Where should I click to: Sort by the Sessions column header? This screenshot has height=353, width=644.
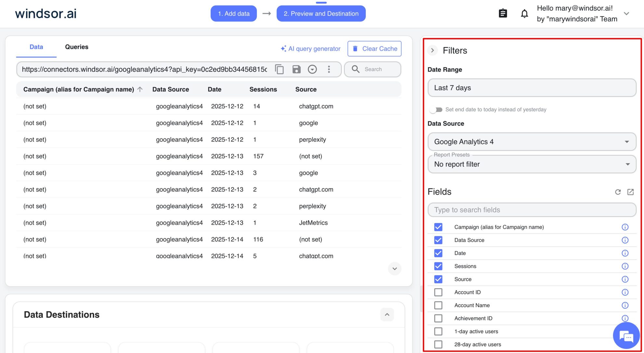tap(263, 89)
